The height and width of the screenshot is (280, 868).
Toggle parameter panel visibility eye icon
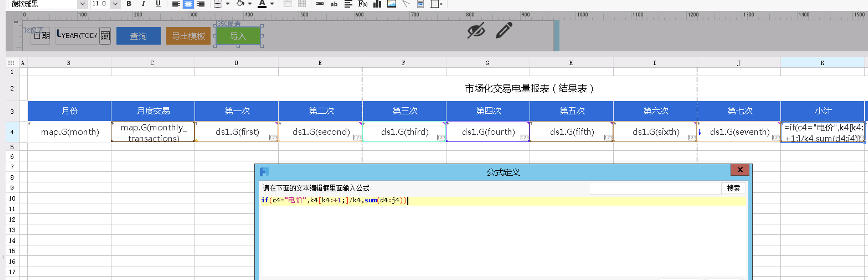click(476, 30)
